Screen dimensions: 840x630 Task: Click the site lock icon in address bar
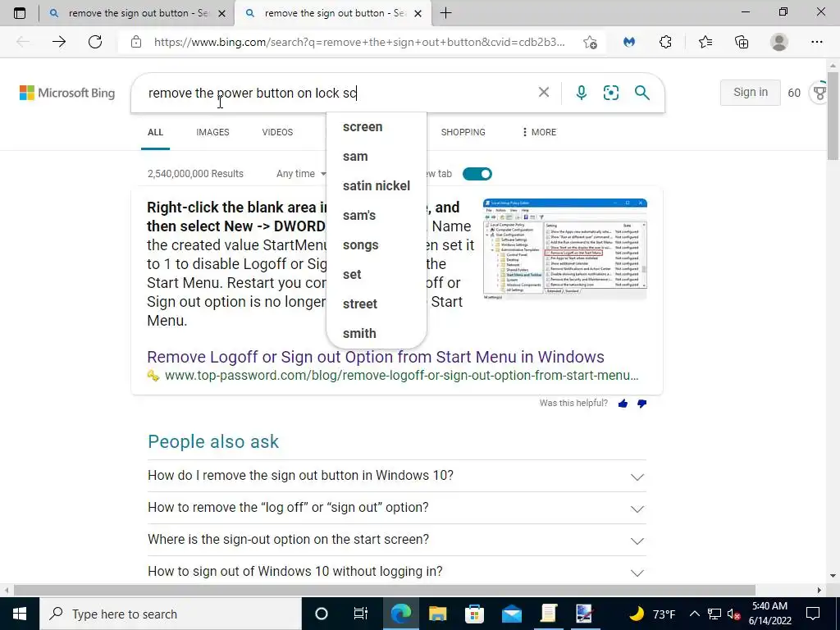pos(136,42)
